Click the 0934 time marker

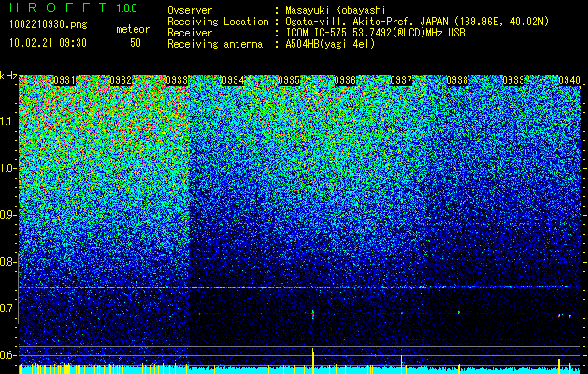click(233, 80)
